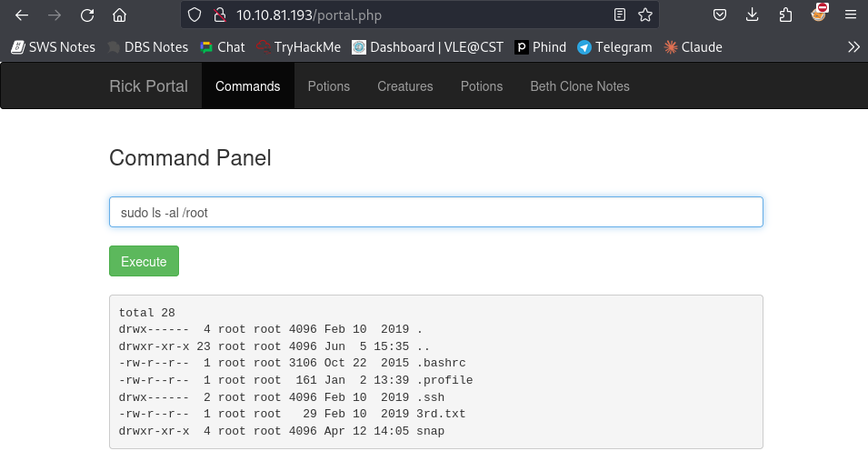Image resolution: width=868 pixels, height=461 pixels.
Task: Click the tracking protection shield icon
Action: click(x=195, y=15)
